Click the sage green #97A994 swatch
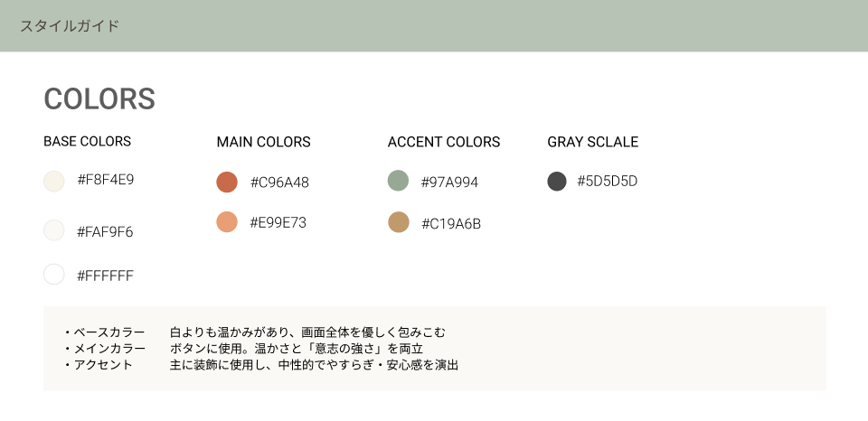Viewport: 868px width, 421px height. pos(398,181)
